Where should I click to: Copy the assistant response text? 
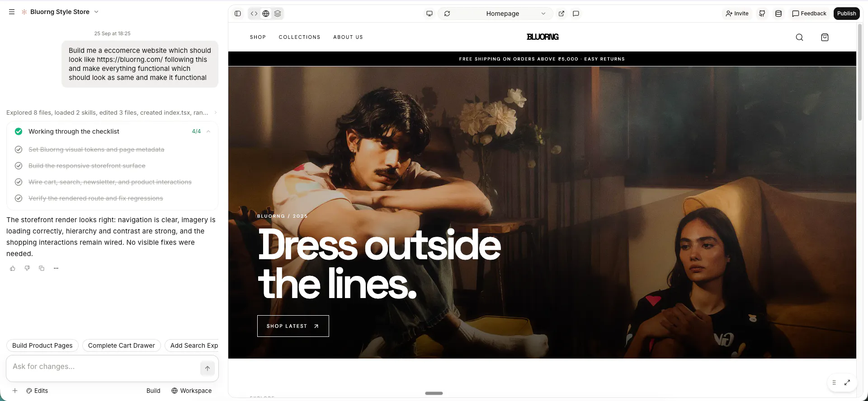[x=42, y=268]
